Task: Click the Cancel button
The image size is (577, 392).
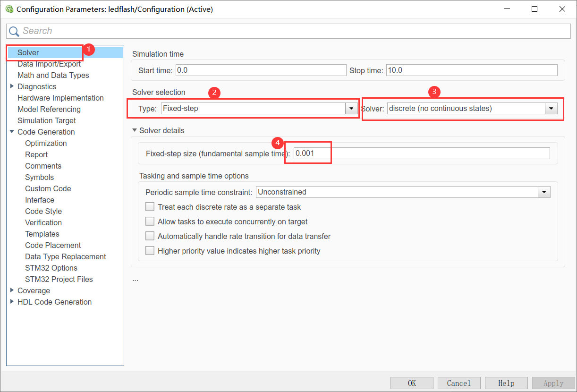Action: [459, 383]
